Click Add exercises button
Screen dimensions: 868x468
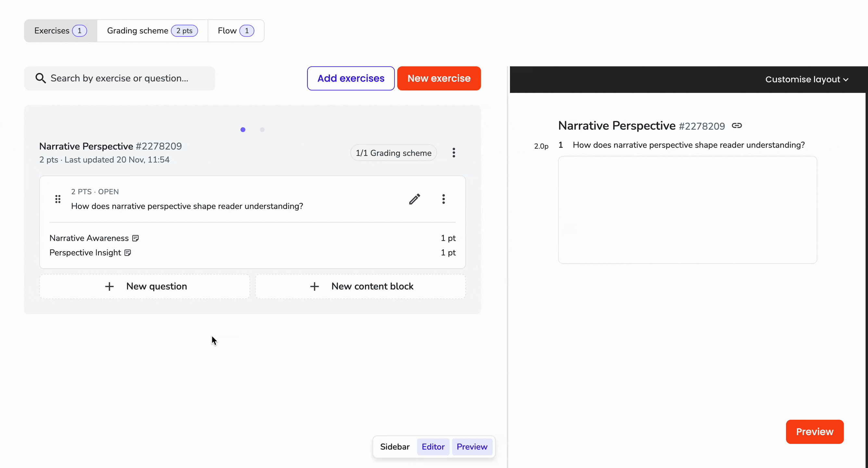[x=351, y=78]
